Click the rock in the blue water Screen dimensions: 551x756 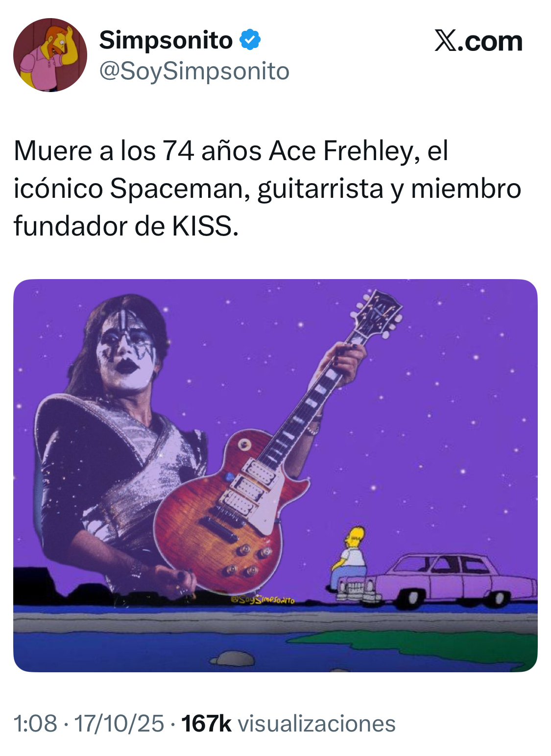tap(233, 658)
